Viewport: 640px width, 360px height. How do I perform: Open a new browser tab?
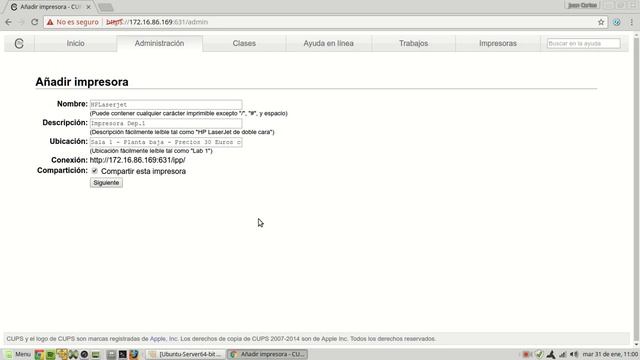106,7
